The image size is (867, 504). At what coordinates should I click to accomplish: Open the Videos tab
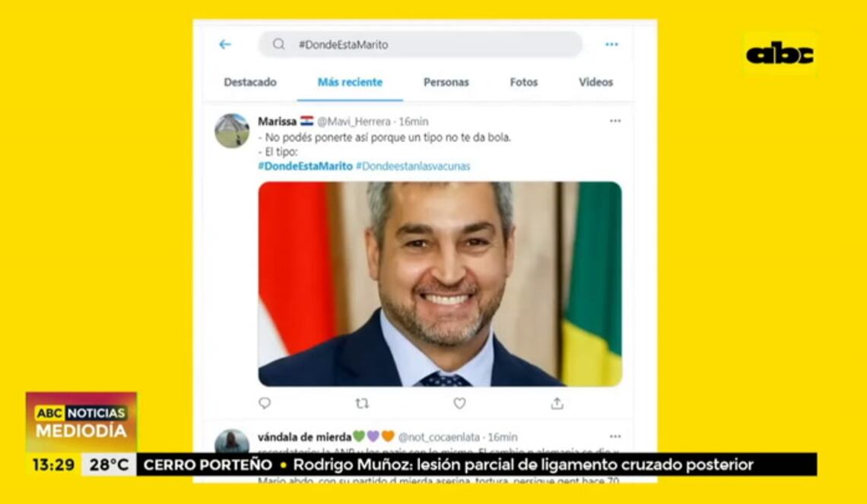tap(595, 82)
